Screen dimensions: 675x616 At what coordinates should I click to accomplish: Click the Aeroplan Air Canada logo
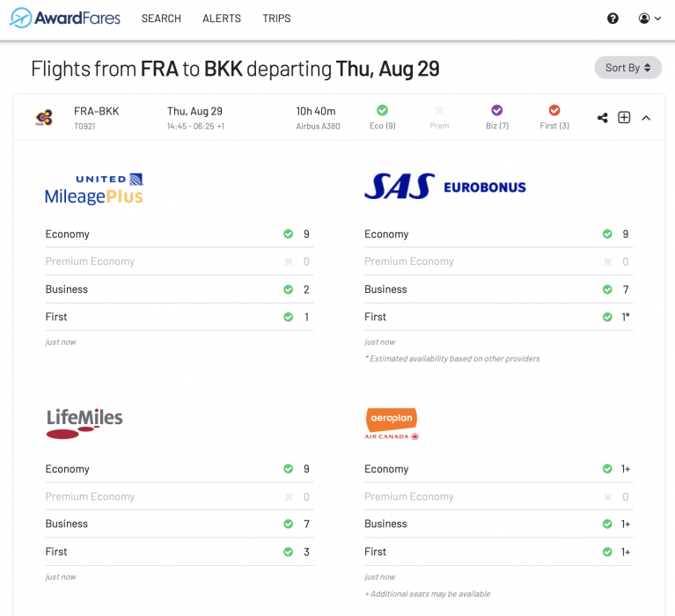[392, 423]
